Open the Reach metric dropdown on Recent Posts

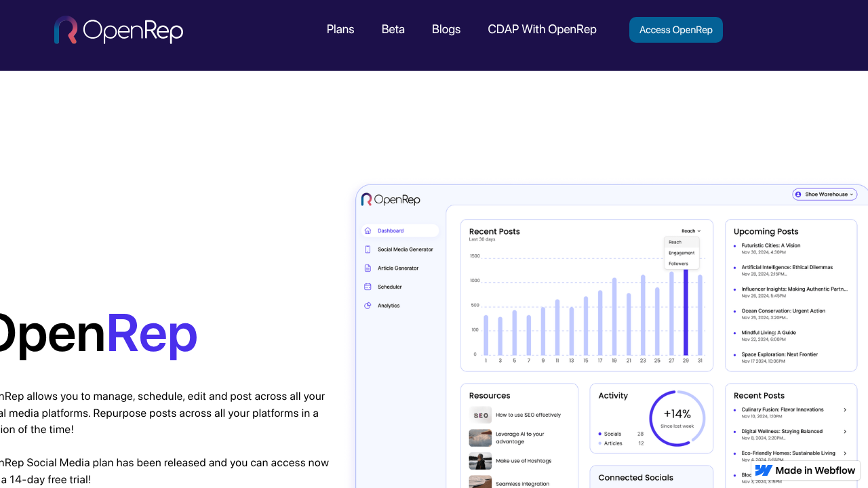690,230
